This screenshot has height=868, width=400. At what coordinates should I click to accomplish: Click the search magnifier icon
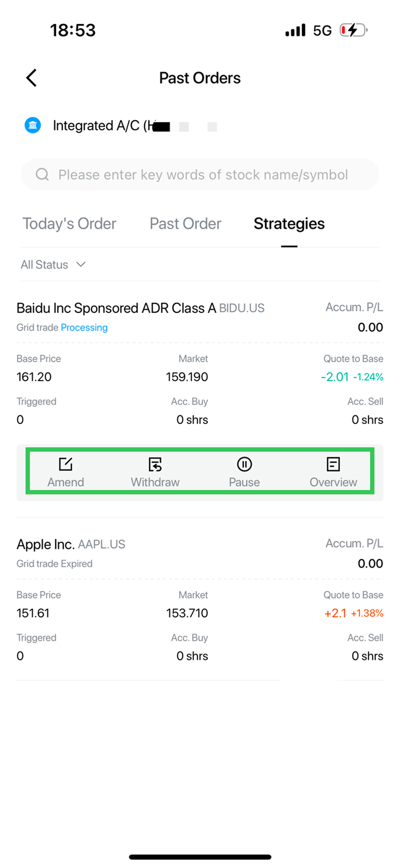42,175
